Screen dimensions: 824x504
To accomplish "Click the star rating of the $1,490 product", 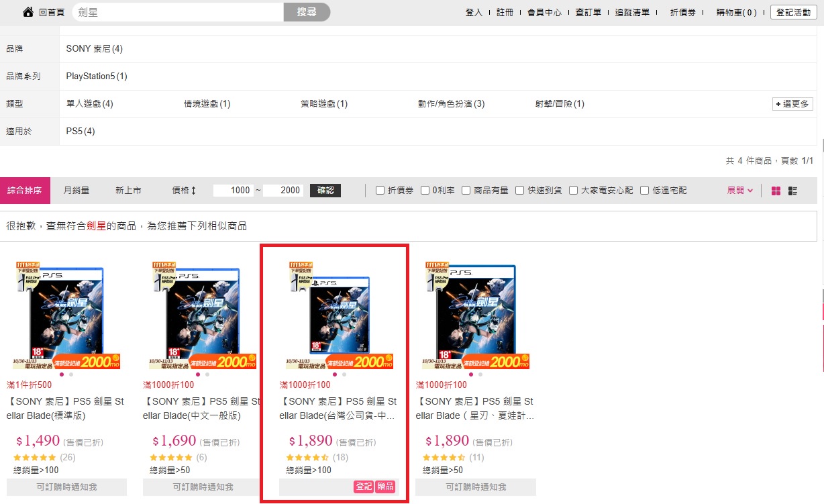I will (x=35, y=458).
